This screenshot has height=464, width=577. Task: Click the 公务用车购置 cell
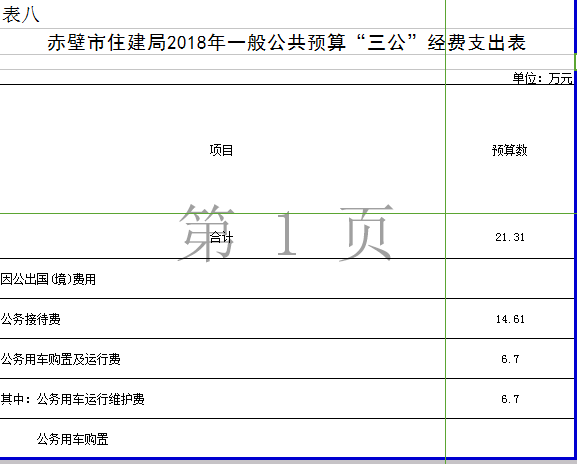pyautogui.click(x=222, y=439)
